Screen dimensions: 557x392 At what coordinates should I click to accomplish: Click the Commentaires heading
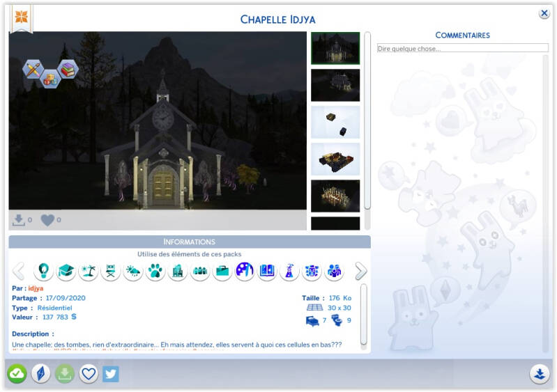462,35
